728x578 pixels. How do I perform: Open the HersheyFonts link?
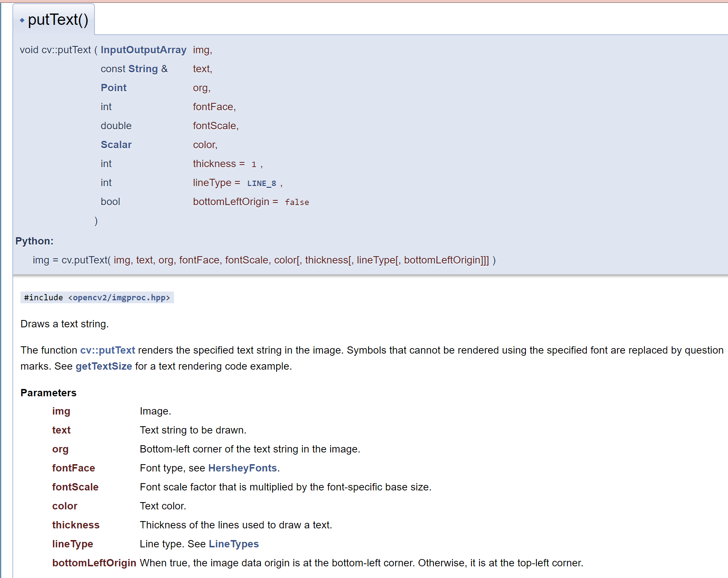coord(242,468)
